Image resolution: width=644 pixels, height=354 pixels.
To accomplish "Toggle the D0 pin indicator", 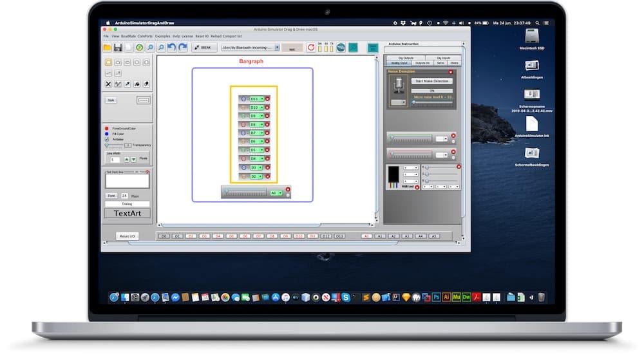I will coord(164,236).
